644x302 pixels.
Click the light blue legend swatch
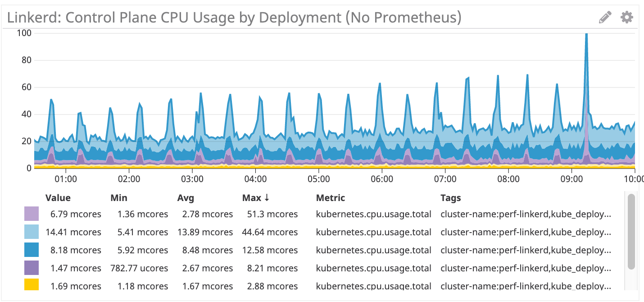point(32,232)
